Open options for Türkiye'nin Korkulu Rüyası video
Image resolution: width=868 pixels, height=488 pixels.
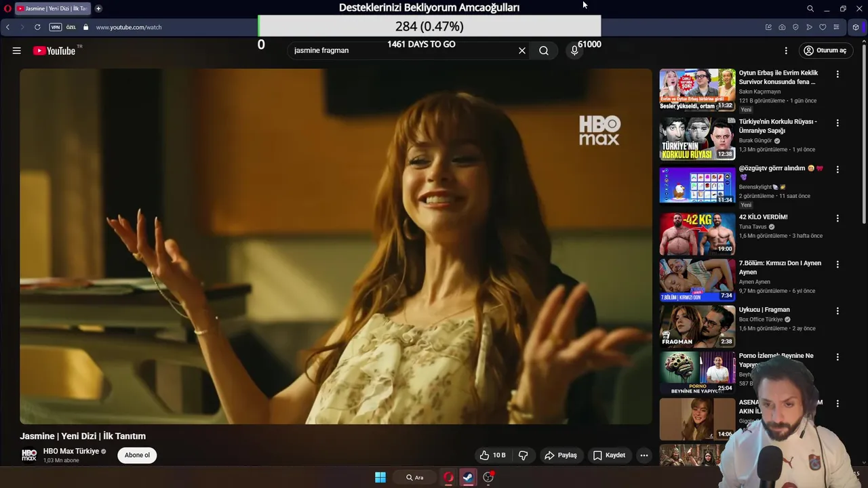[837, 123]
